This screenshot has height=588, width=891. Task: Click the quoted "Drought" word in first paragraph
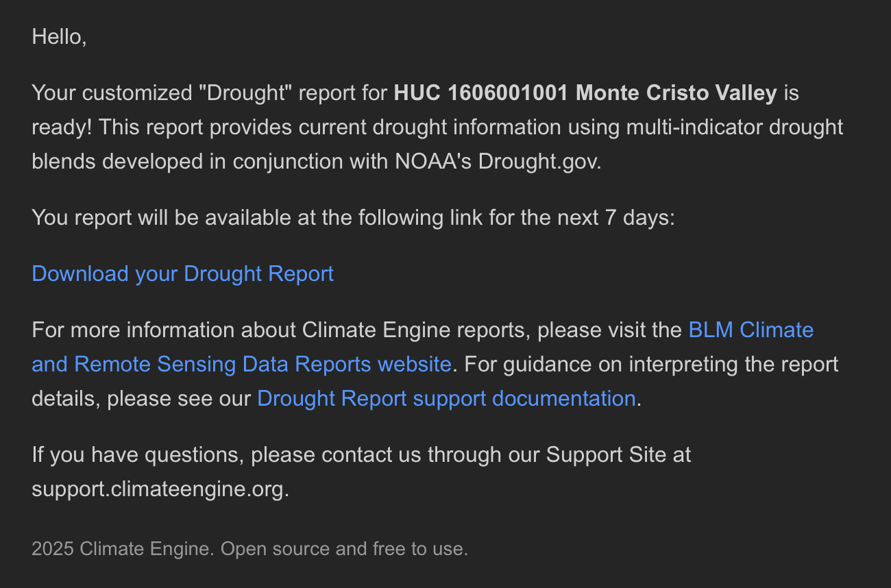coord(245,93)
